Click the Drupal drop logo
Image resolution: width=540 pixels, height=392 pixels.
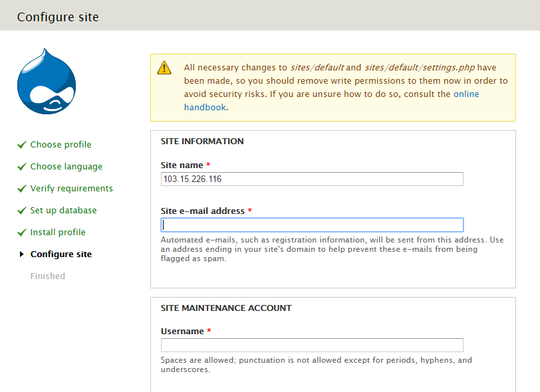pos(43,82)
